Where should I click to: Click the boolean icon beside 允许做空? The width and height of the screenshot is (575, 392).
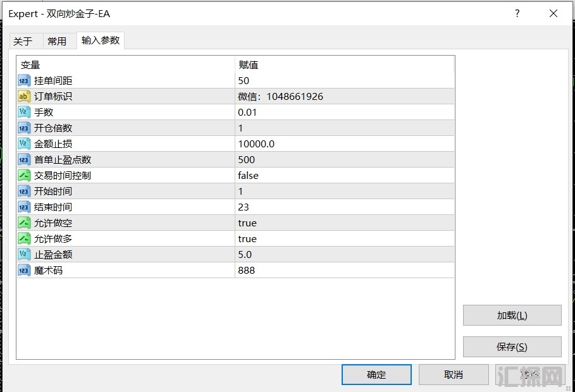(x=24, y=223)
